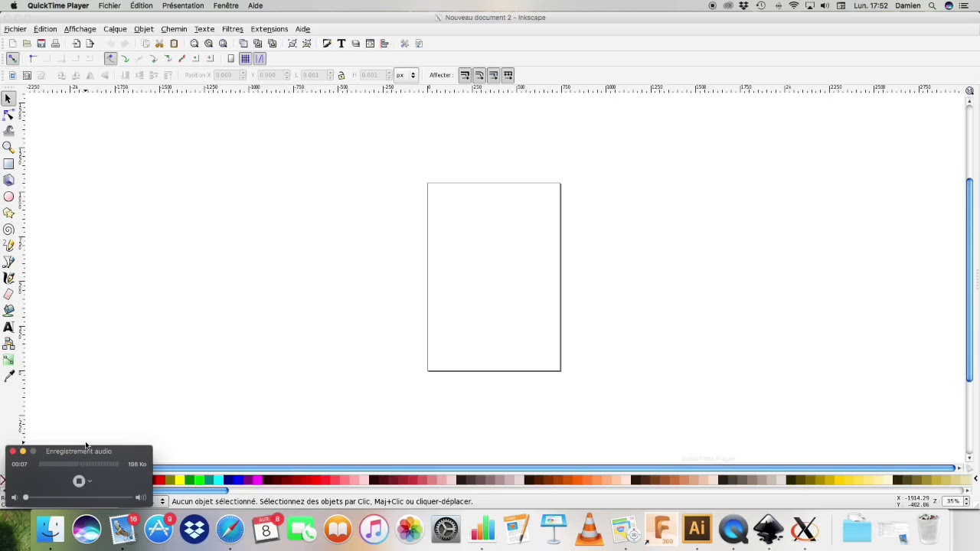The width and height of the screenshot is (980, 551).
Task: Toggle snap to page border button
Action: coord(230,59)
